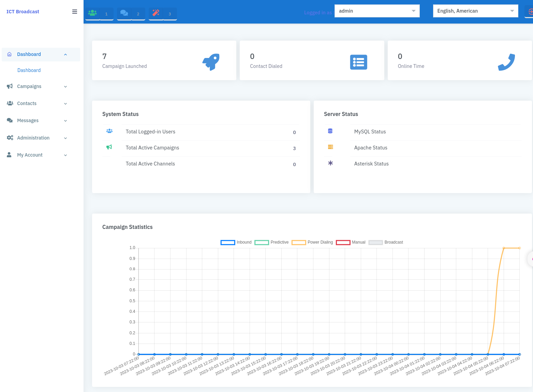Click the 2023-10-04 07:22:00 axis label
This screenshot has height=392, width=533.
point(503,365)
